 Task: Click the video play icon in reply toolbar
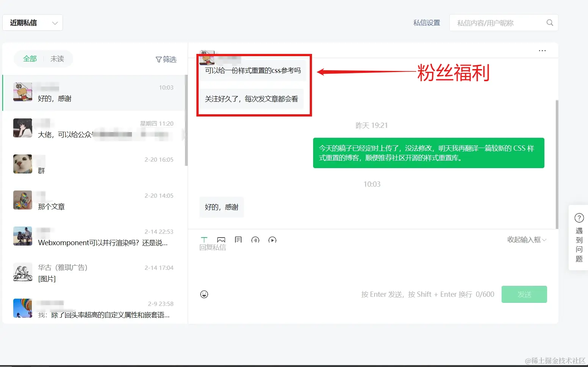coord(272,239)
